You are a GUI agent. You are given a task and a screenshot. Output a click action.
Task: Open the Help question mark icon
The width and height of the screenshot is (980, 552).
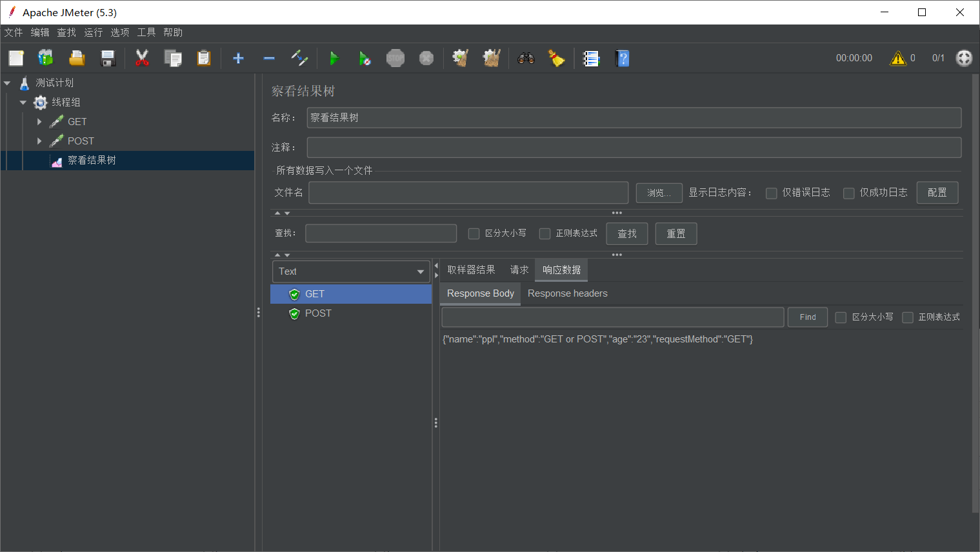tap(623, 58)
